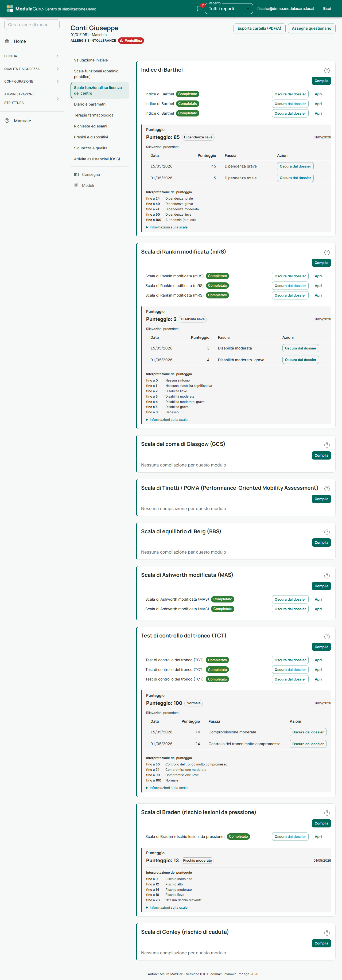342x980 pixels.
Task: Click the help icon for Scala di Braden
Action: pos(327,813)
